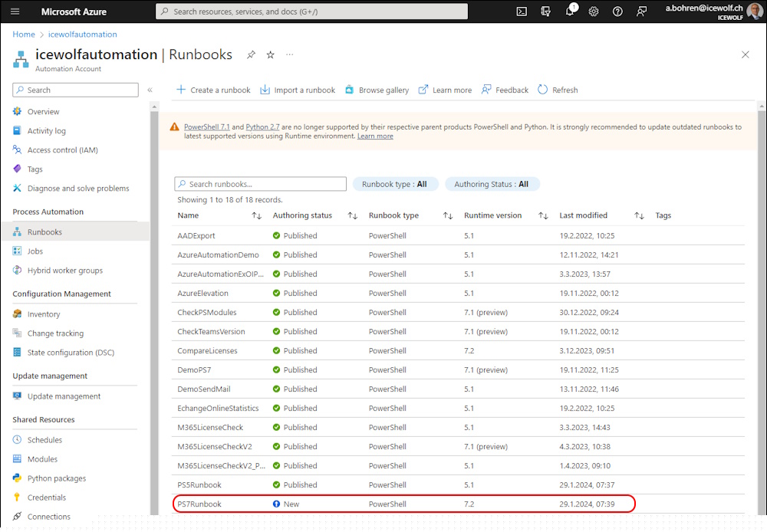
Task: Refresh the runbooks list
Action: pyautogui.click(x=558, y=90)
